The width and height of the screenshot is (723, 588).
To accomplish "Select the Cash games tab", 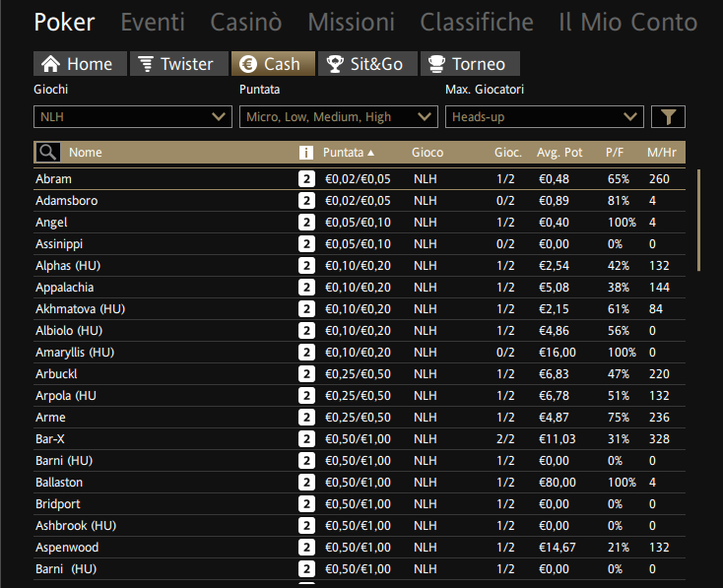I will (x=273, y=64).
